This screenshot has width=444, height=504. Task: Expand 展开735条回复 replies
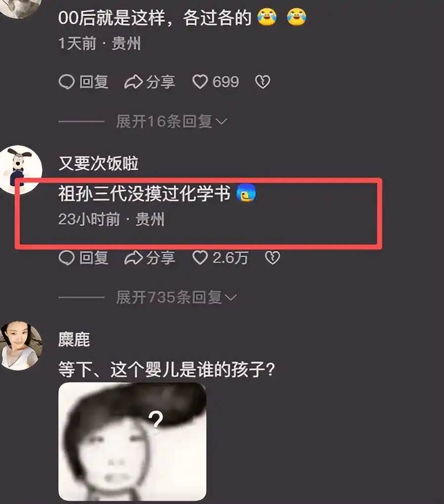(177, 297)
